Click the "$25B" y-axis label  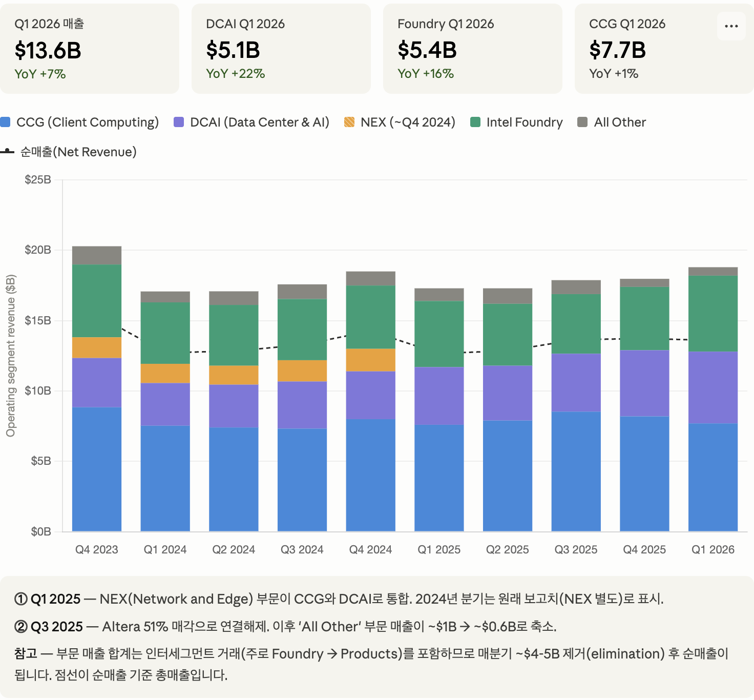[38, 179]
